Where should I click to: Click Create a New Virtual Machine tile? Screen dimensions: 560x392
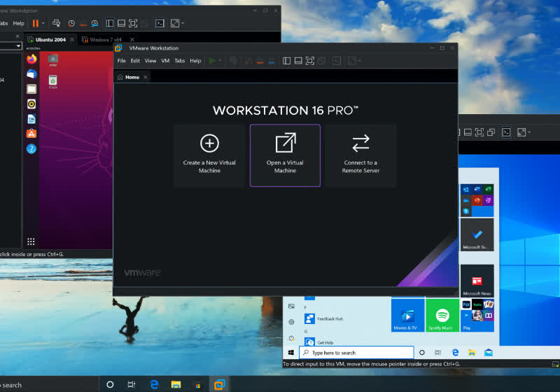[209, 155]
